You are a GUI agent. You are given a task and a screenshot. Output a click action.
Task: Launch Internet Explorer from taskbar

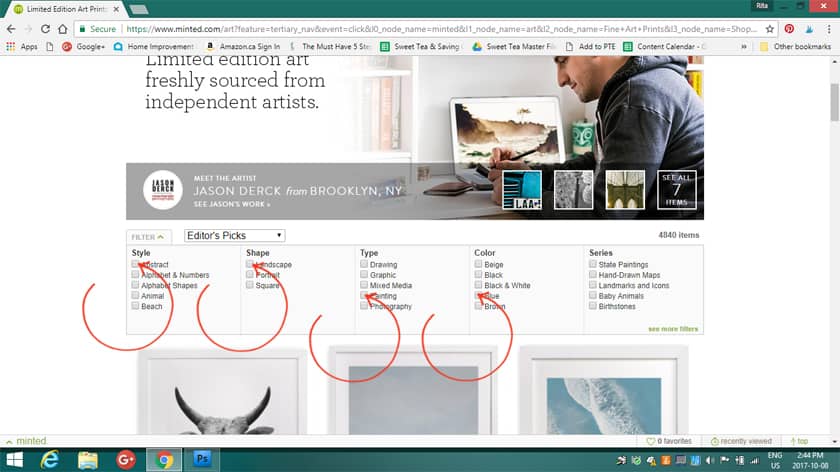(49, 460)
